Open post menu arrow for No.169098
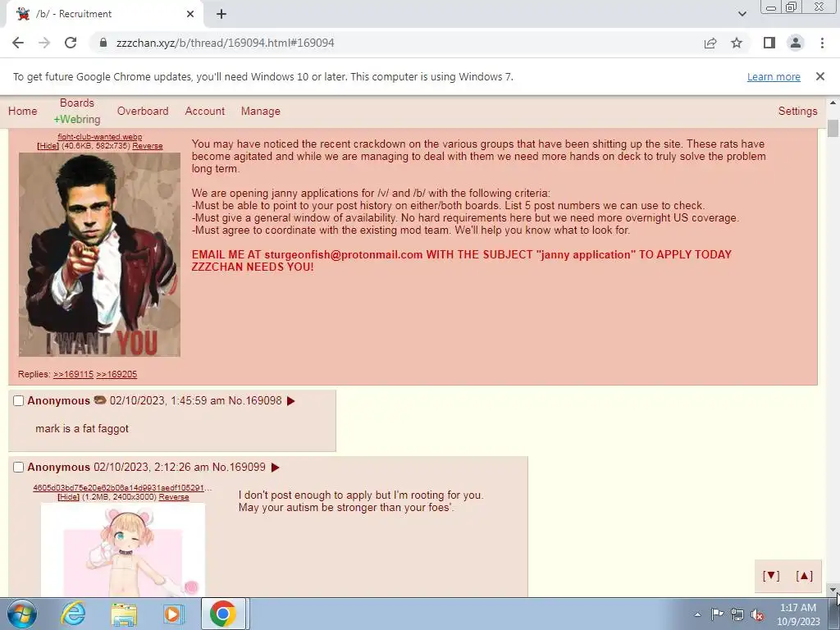This screenshot has height=630, width=840. pyautogui.click(x=291, y=400)
